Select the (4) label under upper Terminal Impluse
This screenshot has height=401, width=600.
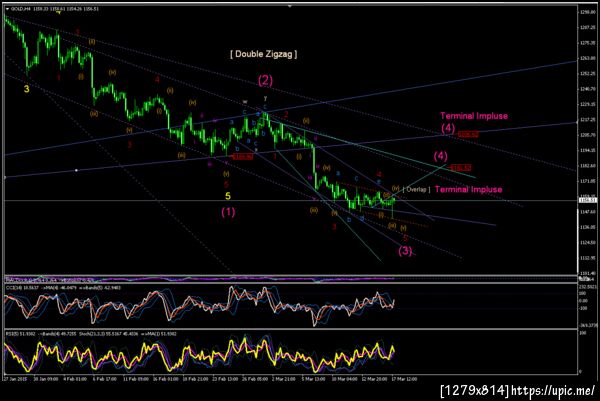[448, 128]
